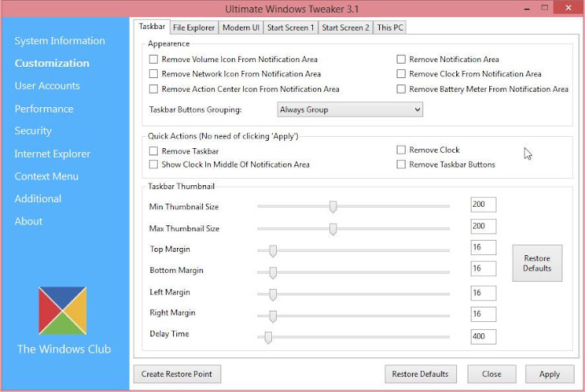Open User Accounts section

pos(47,86)
